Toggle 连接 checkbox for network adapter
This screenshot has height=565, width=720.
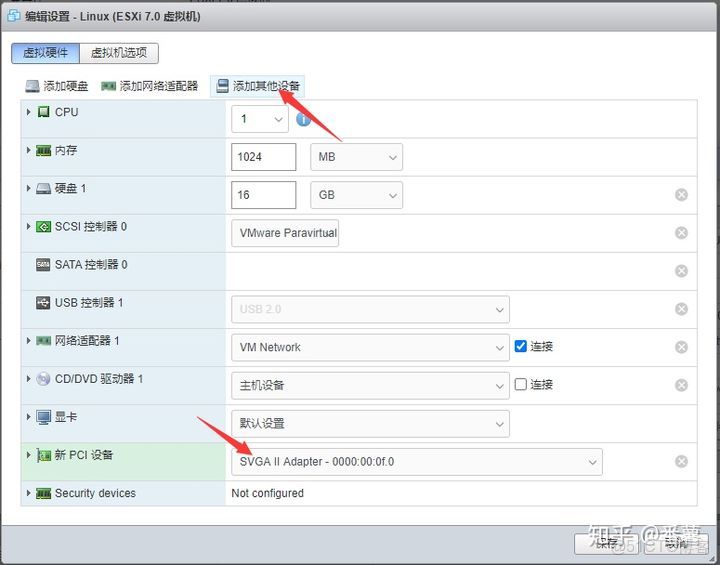(520, 346)
